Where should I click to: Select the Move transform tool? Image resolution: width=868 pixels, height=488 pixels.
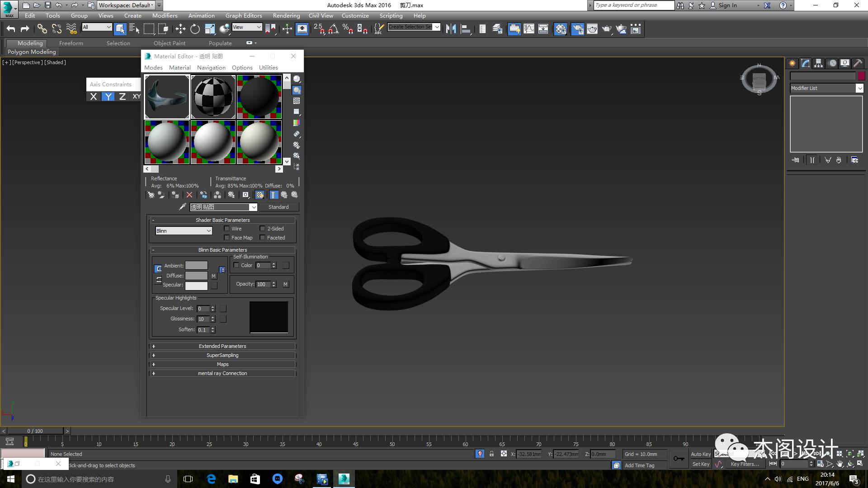180,29
